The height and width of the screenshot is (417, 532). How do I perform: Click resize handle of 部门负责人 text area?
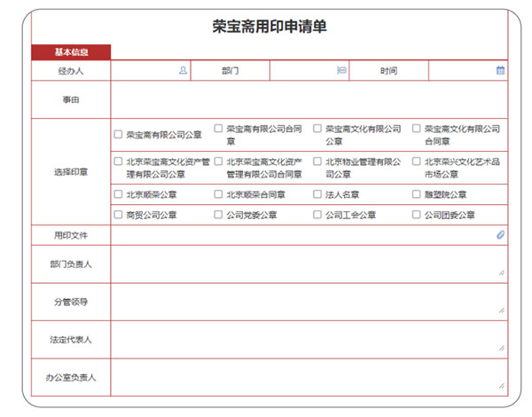(x=502, y=272)
